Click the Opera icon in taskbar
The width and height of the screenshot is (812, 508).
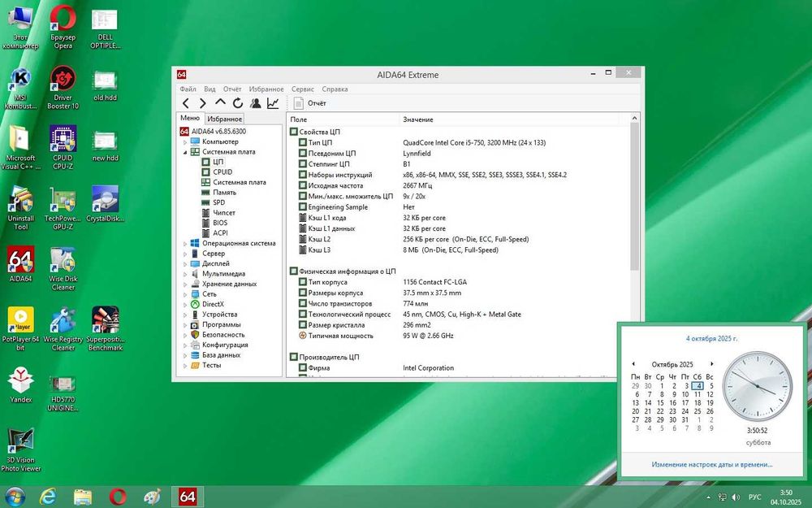118,496
